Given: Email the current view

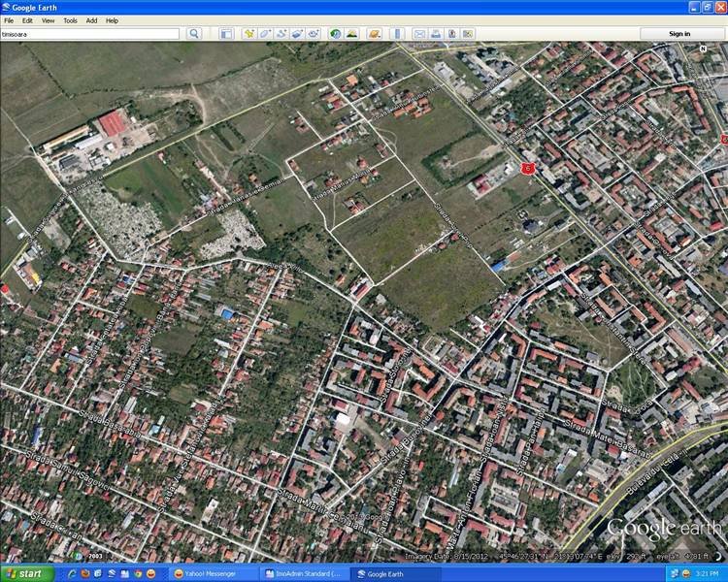Looking at the screenshot, I should click(420, 33).
